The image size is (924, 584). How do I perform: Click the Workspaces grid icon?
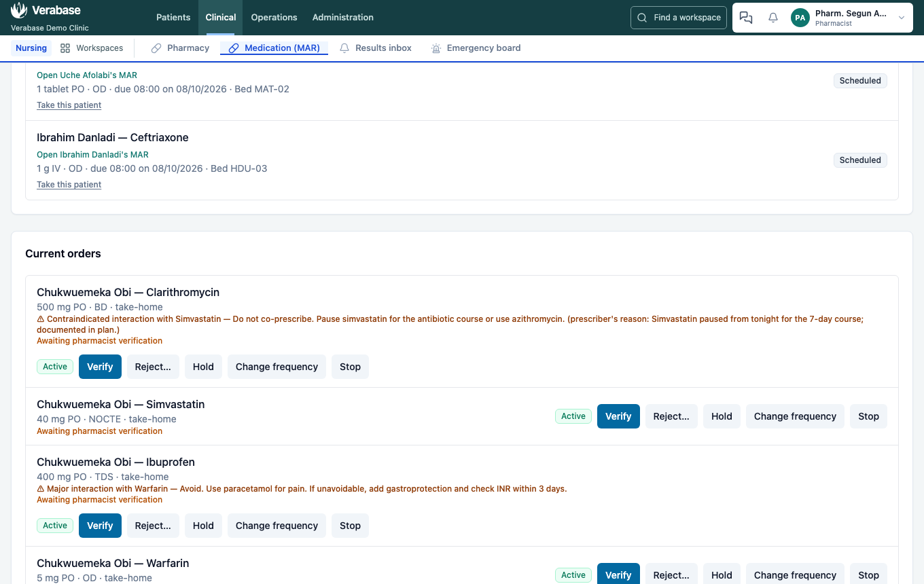[x=65, y=48]
